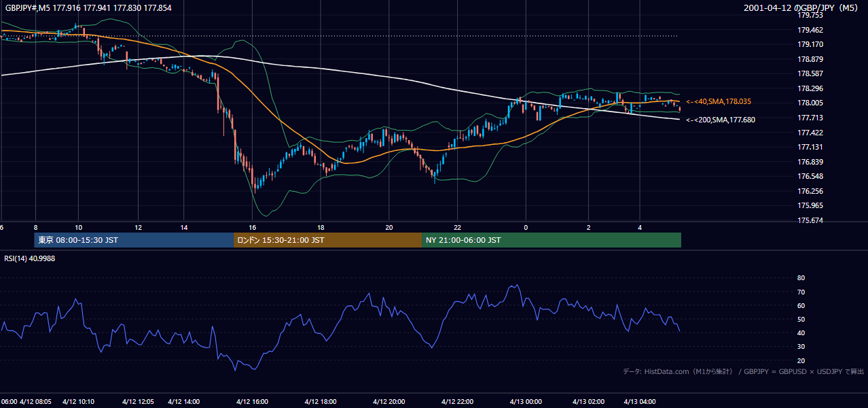The height and width of the screenshot is (408, 868).
Task: Click the 4/12 12:05 time label
Action: (138, 401)
